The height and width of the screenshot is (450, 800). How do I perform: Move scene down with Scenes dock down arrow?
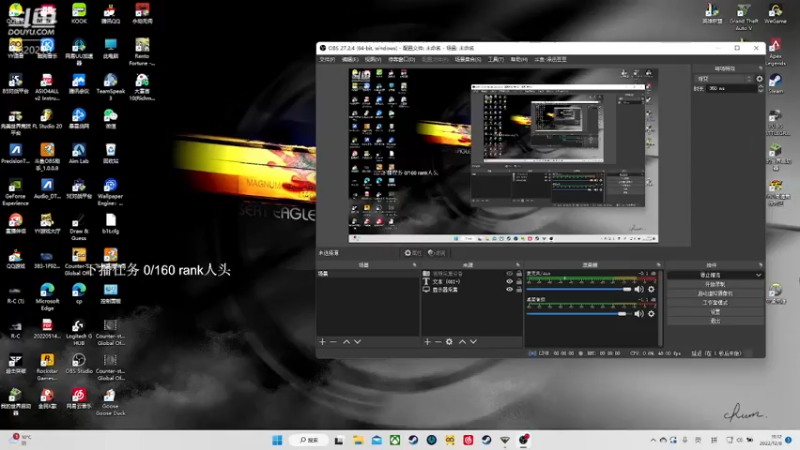pos(358,341)
